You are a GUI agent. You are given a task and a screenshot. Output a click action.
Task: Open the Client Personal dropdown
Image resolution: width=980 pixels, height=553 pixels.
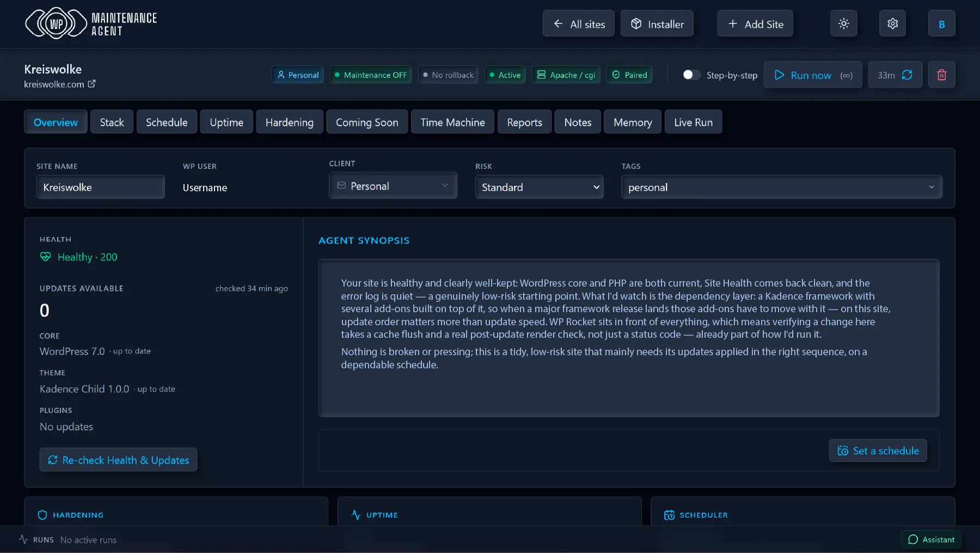pyautogui.click(x=393, y=186)
